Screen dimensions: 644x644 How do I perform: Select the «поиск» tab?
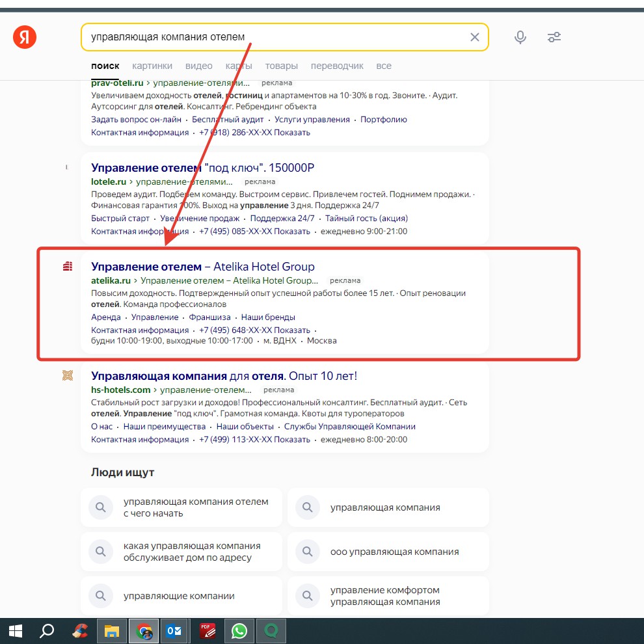(105, 66)
